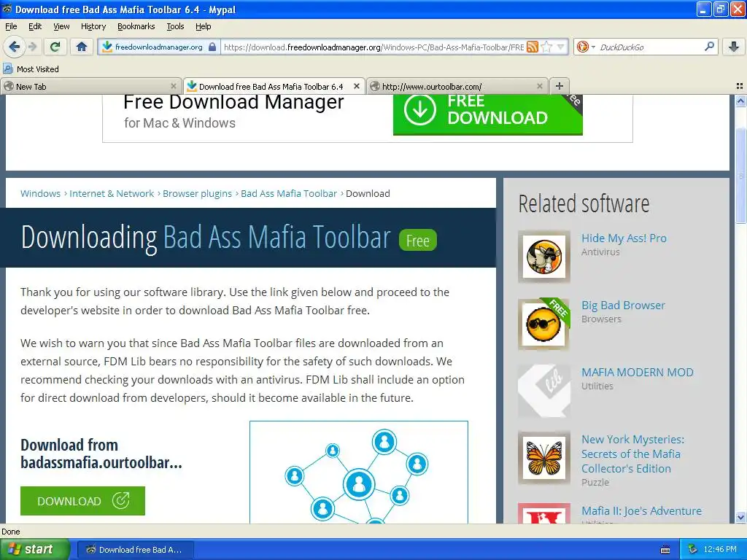Viewport: 747px width, 560px height.
Task: Click the page scrollbar down arrow
Action: [x=740, y=517]
